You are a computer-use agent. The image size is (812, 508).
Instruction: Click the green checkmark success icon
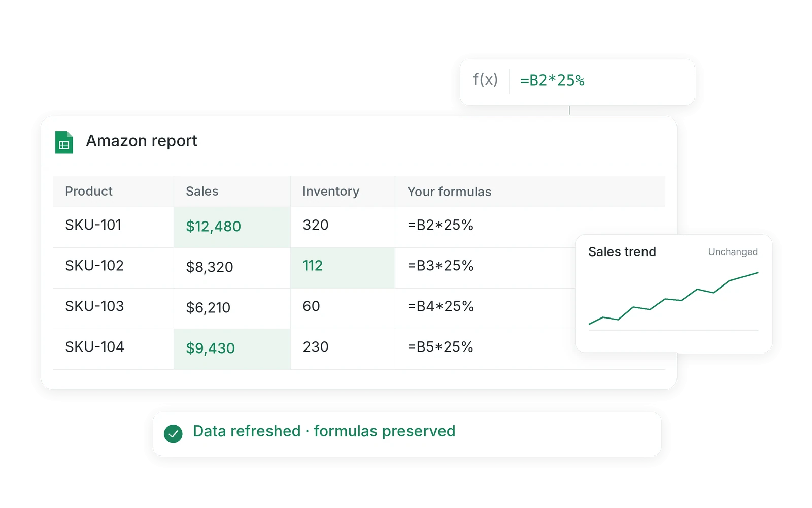click(173, 434)
